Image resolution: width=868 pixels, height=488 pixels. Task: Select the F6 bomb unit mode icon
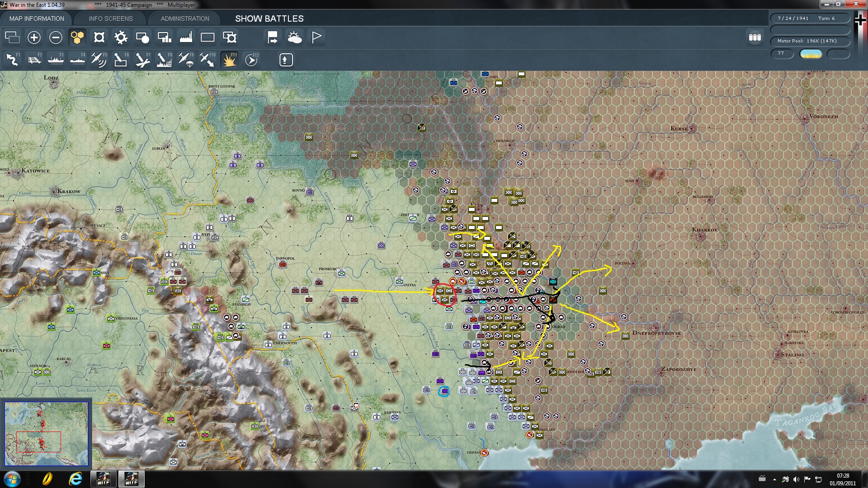coord(121,60)
